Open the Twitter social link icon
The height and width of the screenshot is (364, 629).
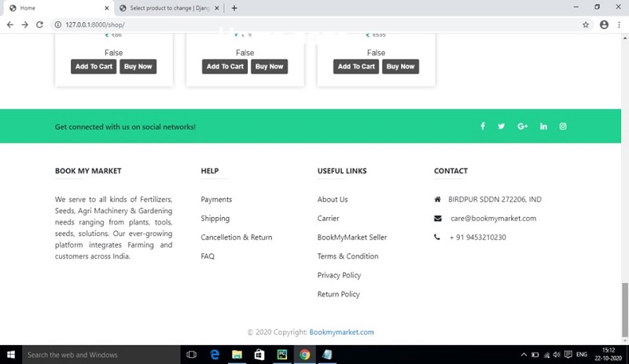point(502,127)
